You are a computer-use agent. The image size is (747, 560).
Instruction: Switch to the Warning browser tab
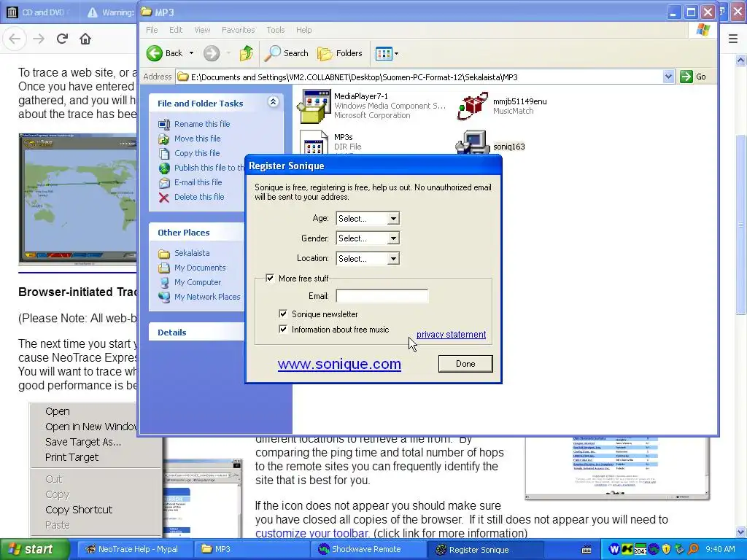111,12
